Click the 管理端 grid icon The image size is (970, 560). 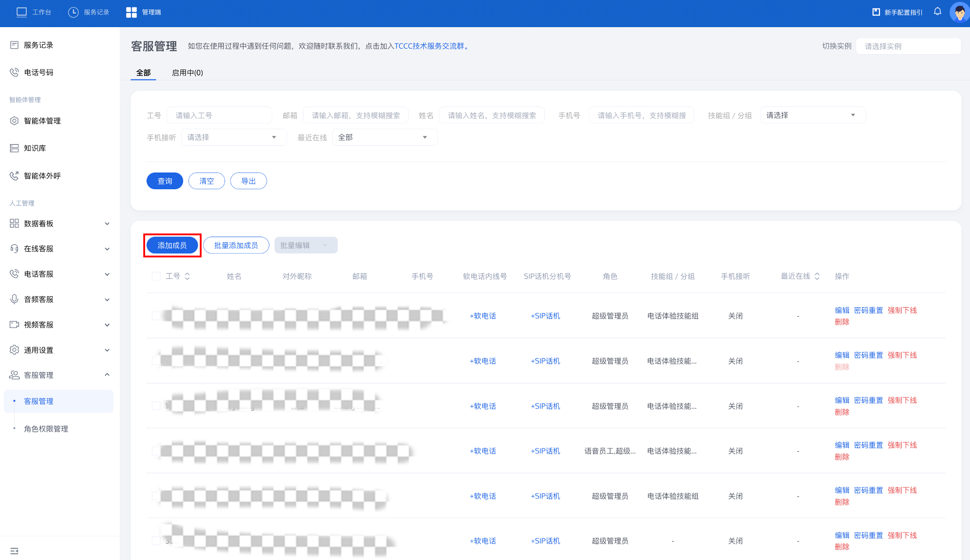(x=131, y=12)
